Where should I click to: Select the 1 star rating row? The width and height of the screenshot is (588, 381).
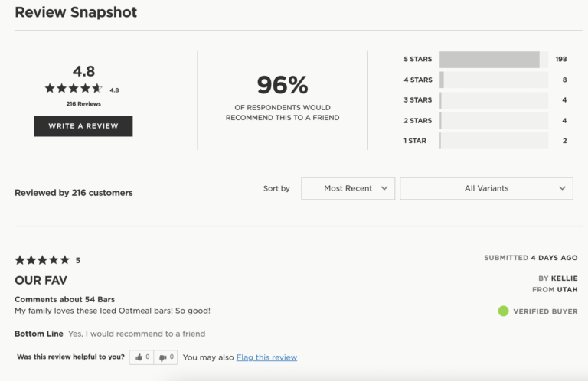(x=493, y=141)
